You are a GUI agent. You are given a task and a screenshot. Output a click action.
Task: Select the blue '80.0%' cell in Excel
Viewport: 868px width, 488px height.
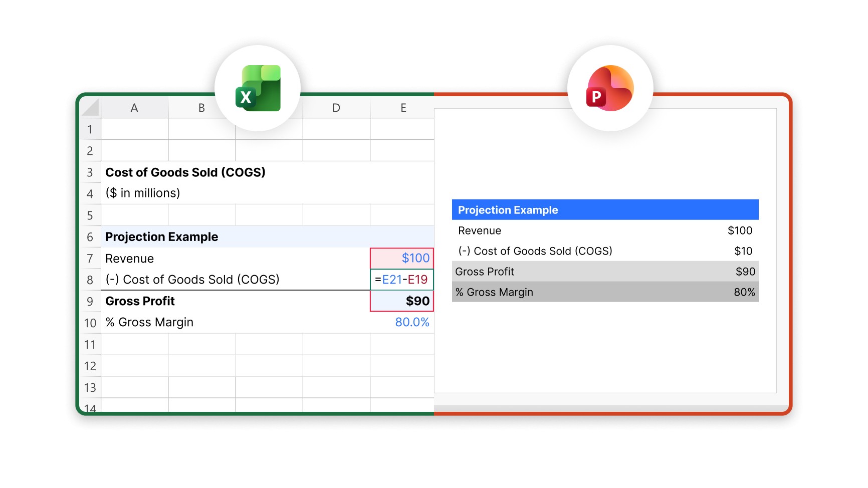pyautogui.click(x=412, y=322)
